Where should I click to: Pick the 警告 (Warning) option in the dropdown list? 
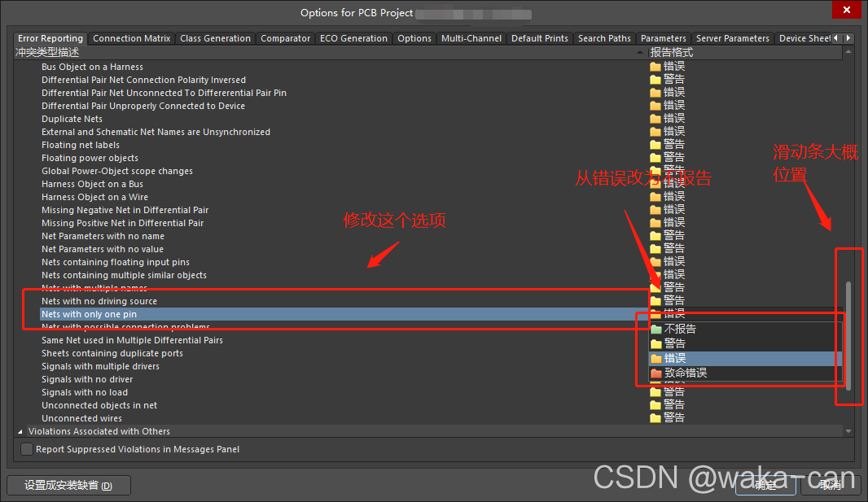click(x=674, y=344)
